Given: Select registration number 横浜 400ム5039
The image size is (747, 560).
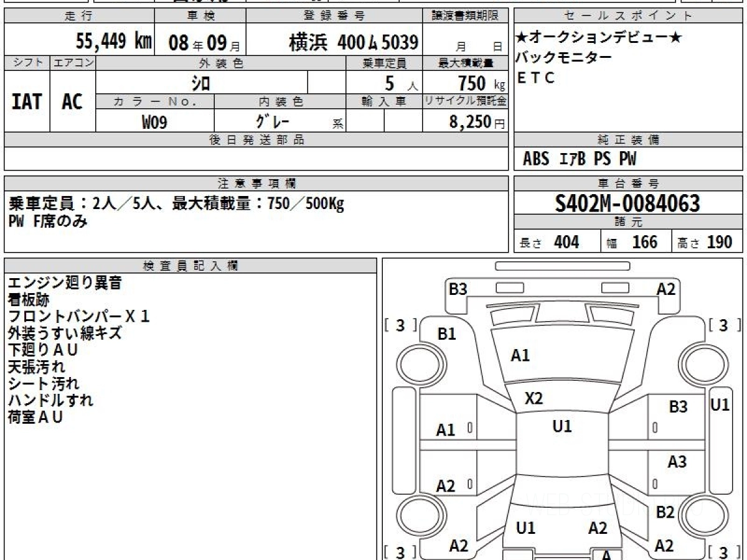Looking at the screenshot, I should (x=353, y=42).
